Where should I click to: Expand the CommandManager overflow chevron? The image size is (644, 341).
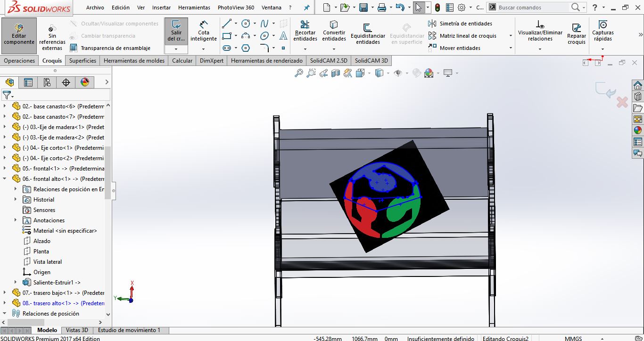pos(641,34)
